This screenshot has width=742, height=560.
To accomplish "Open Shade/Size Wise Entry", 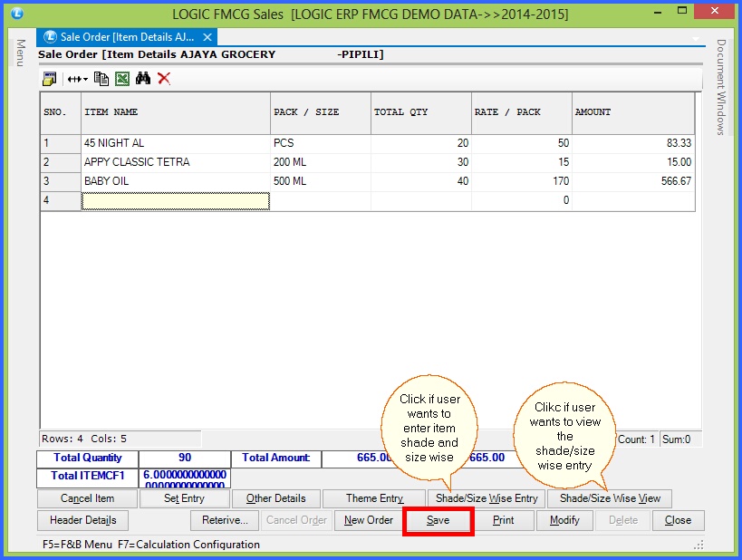I will click(x=487, y=498).
